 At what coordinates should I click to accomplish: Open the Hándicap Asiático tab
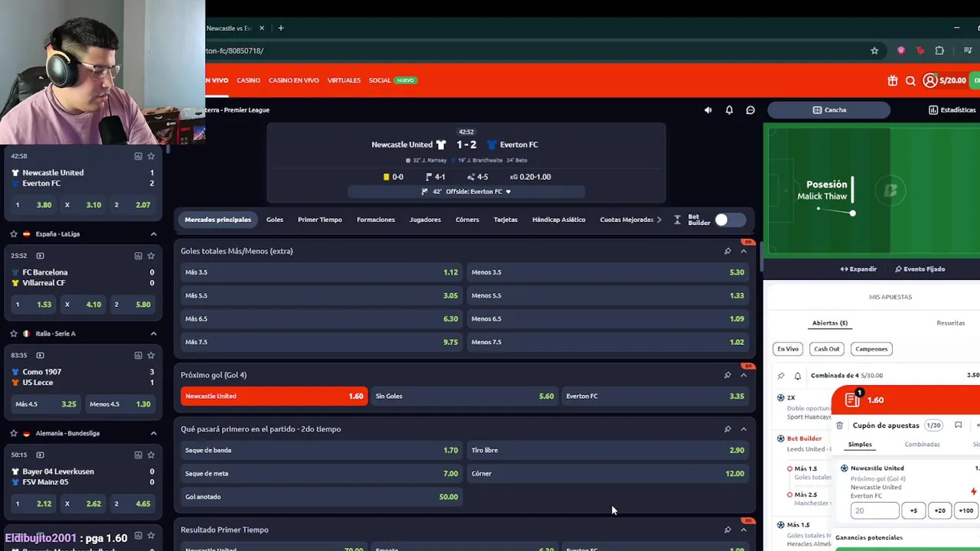point(559,220)
